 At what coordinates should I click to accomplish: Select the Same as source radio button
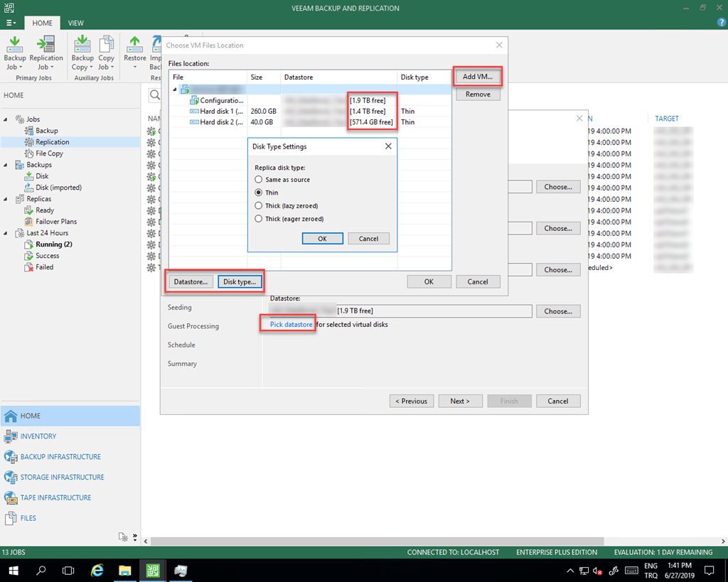259,179
